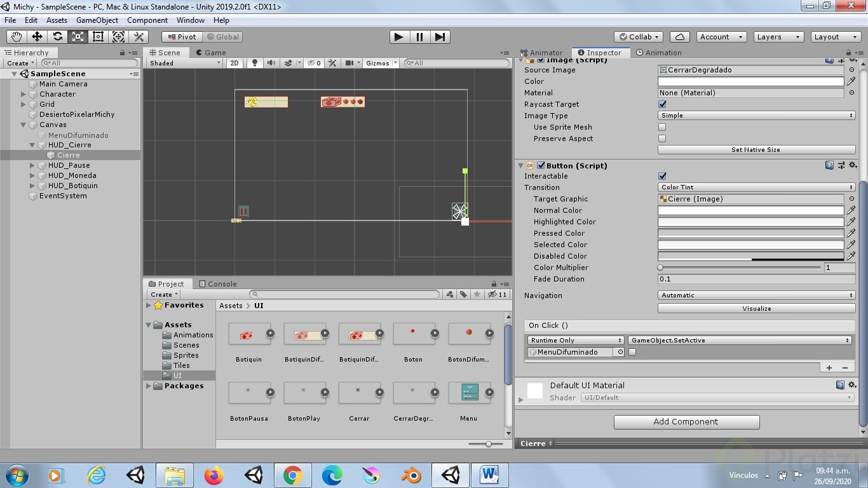Select the Rotate tool

pyautogui.click(x=57, y=37)
